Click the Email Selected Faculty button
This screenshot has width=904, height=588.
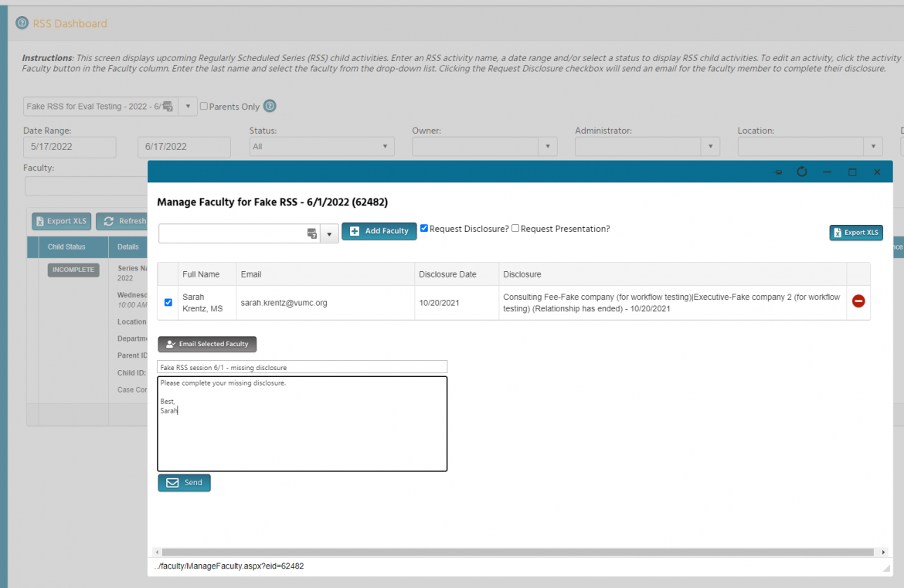click(206, 344)
